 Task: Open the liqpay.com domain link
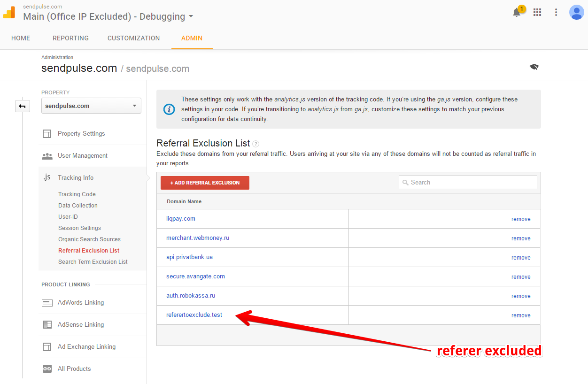click(x=181, y=219)
